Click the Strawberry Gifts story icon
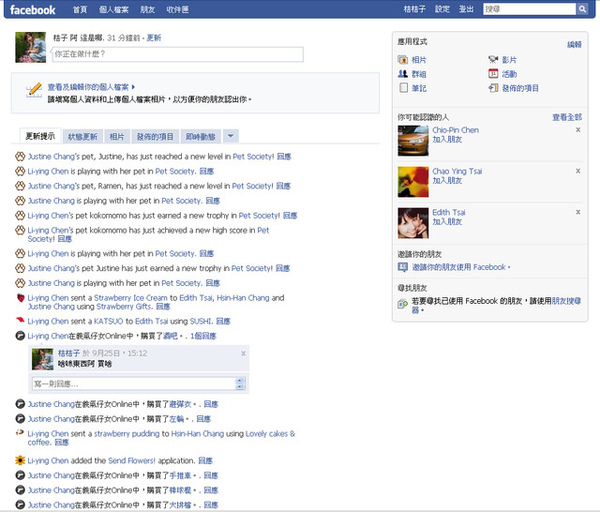 (x=21, y=298)
